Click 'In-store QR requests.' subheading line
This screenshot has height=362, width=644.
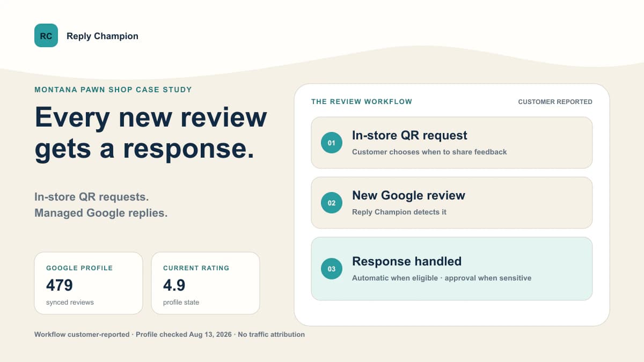point(92,197)
